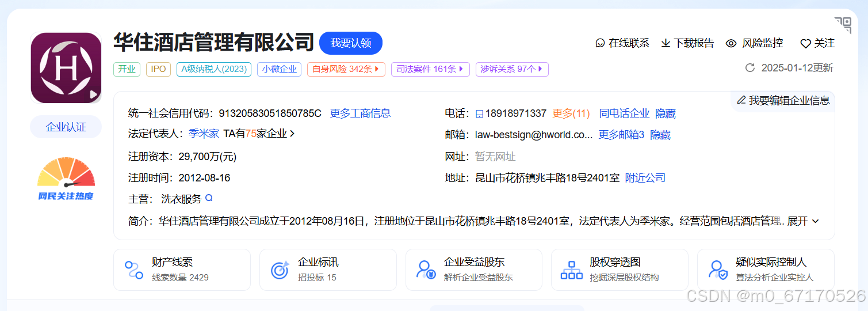Click the refresh icon beside 2025-01-12更新
Image resolution: width=868 pixels, height=311 pixels.
coord(750,68)
